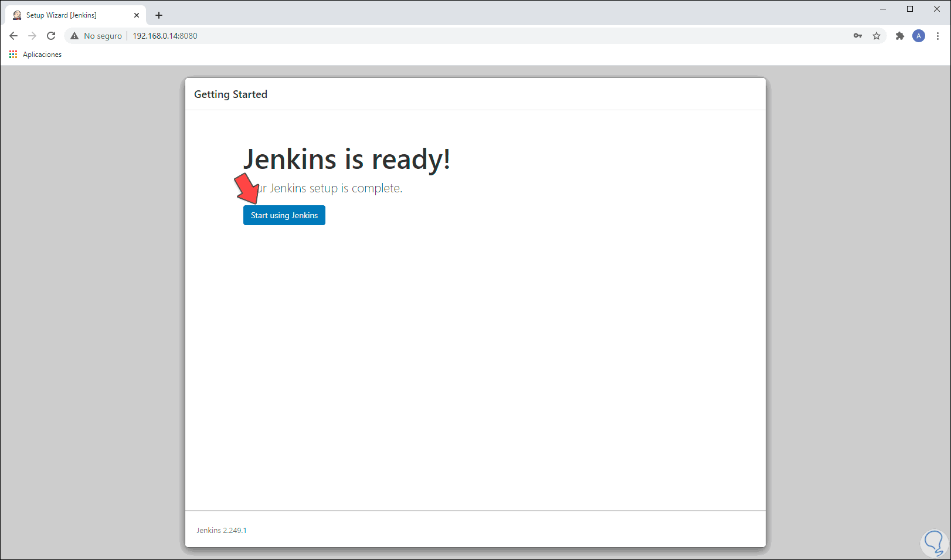Image resolution: width=951 pixels, height=560 pixels.
Task: Click the Jenkins 2.249.1 version text
Action: [222, 530]
